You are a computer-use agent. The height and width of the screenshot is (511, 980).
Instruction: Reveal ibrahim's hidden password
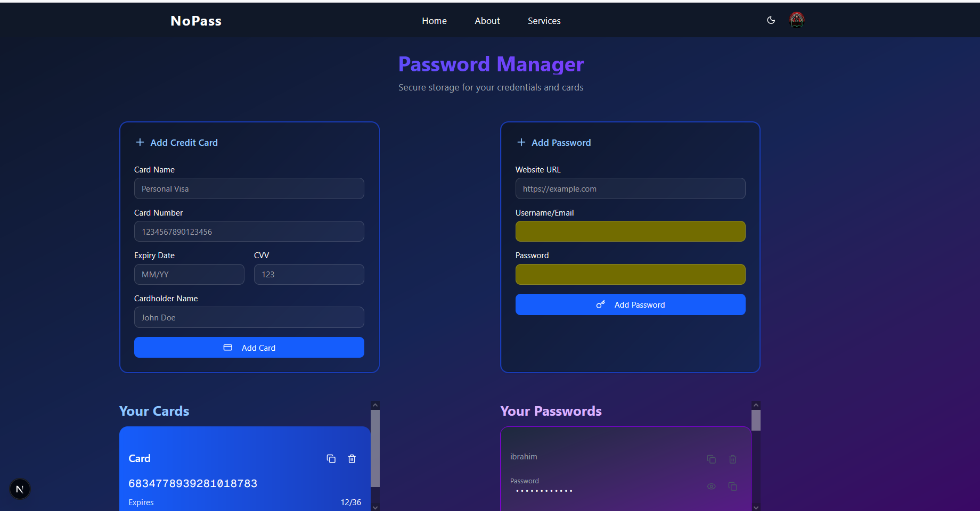(x=711, y=487)
